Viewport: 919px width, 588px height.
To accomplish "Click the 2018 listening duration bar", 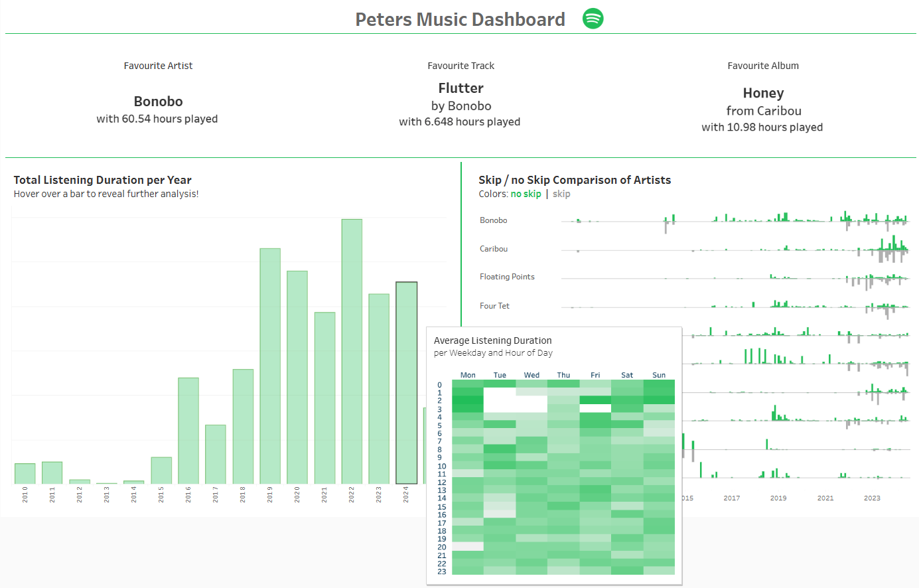I will (x=243, y=426).
